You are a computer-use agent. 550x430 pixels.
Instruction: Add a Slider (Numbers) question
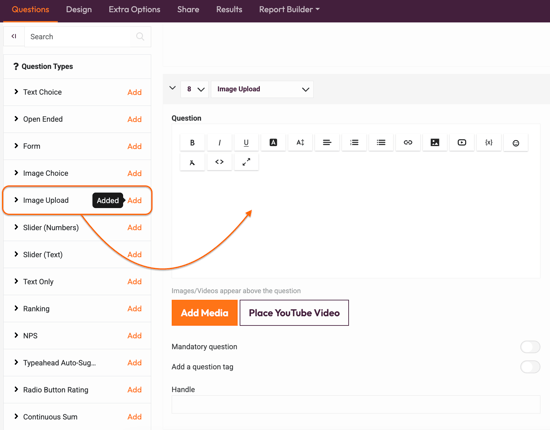pos(134,228)
